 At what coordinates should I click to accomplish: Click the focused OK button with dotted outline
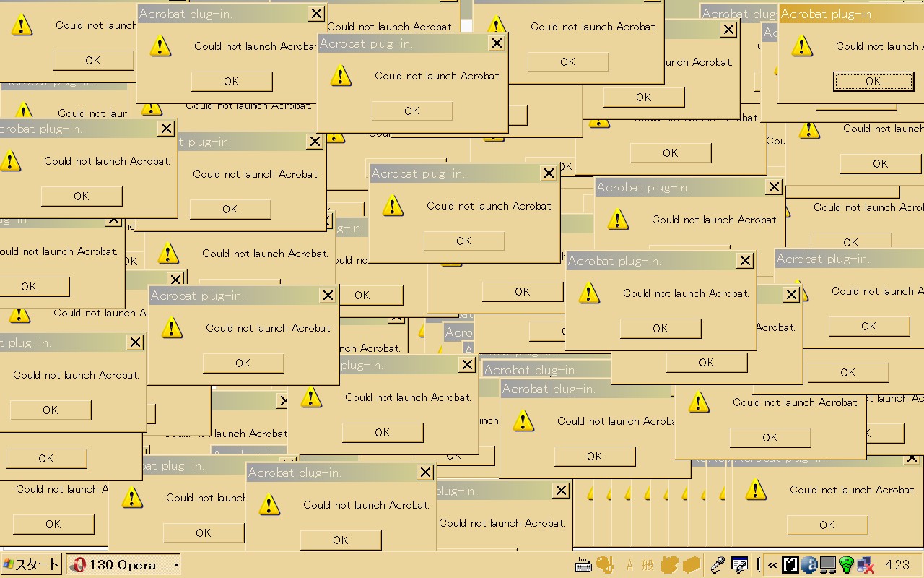point(873,82)
